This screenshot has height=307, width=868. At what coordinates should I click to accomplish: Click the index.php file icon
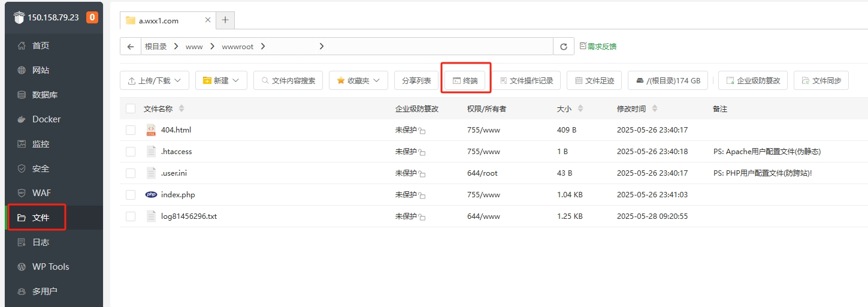click(x=151, y=195)
